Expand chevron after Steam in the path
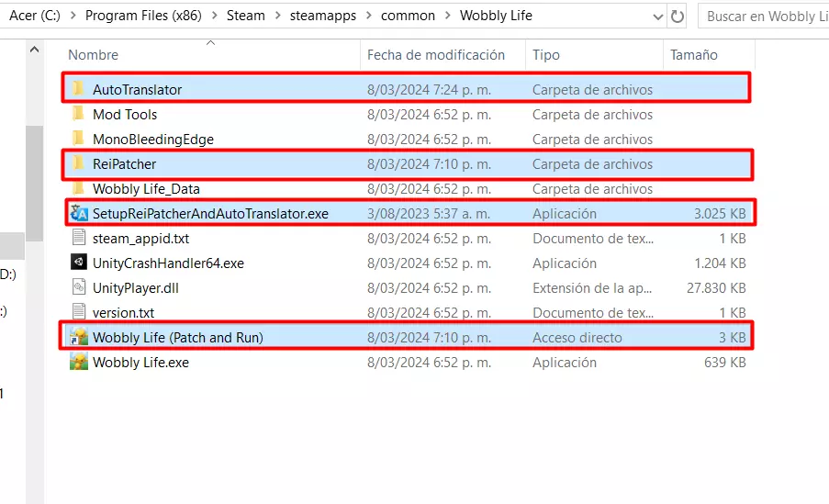Image resolution: width=829 pixels, height=504 pixels. [277, 16]
